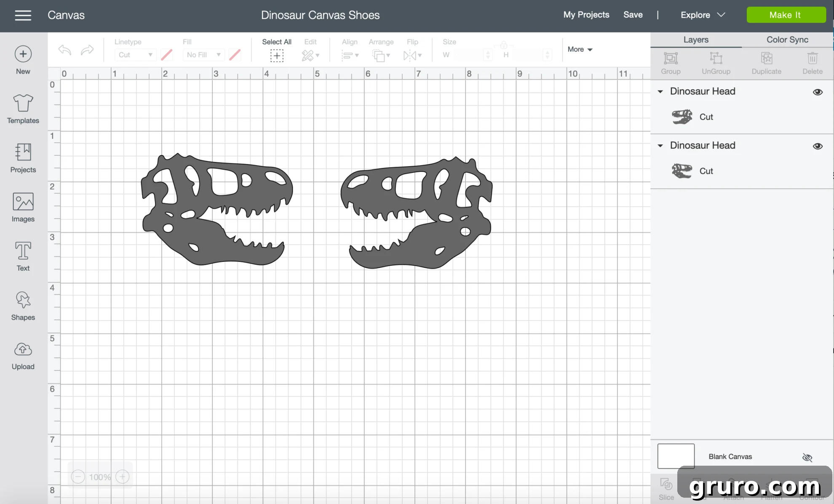Open the Flip options

(x=412, y=55)
